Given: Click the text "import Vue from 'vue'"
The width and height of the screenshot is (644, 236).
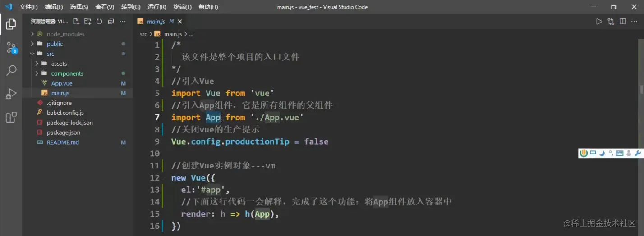Looking at the screenshot, I should (223, 93).
